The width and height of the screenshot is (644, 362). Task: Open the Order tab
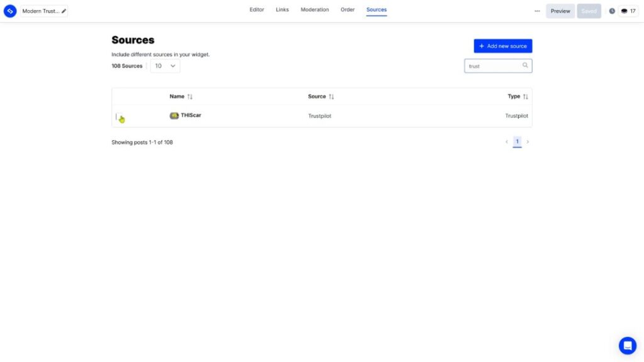(347, 9)
